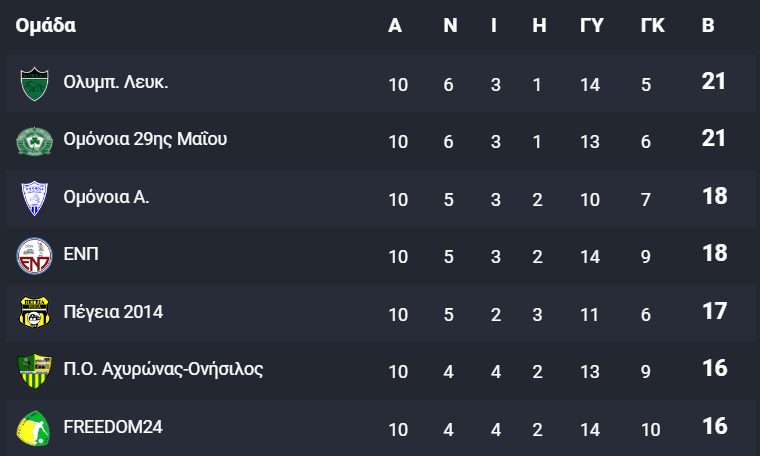Go to Πέγεια 2014 team page
The height and width of the screenshot is (456, 760).
click(113, 312)
